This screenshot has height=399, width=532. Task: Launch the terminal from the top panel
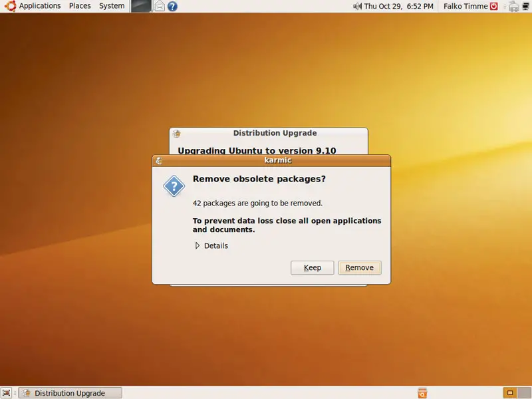141,6
